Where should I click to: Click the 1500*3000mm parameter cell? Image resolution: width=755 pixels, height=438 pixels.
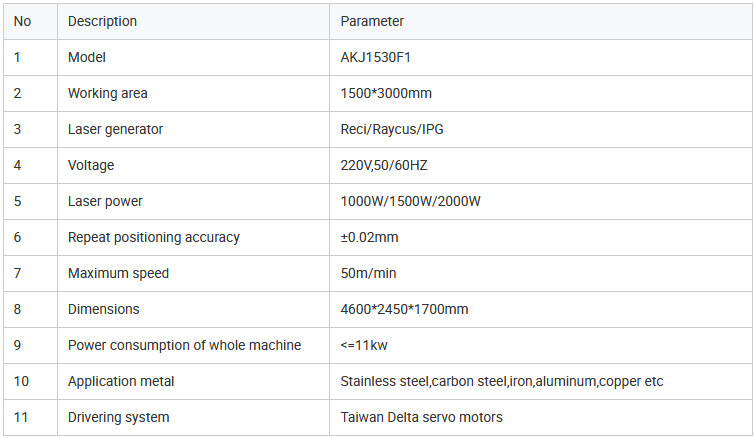pos(386,93)
